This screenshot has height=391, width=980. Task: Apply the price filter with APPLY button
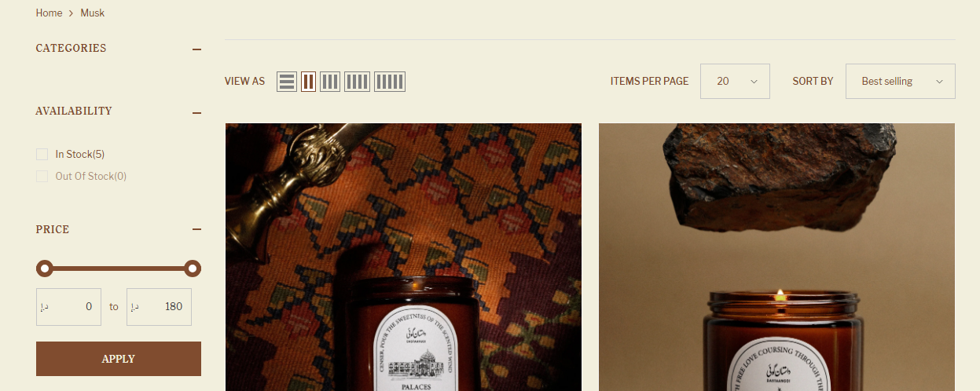pos(119,359)
